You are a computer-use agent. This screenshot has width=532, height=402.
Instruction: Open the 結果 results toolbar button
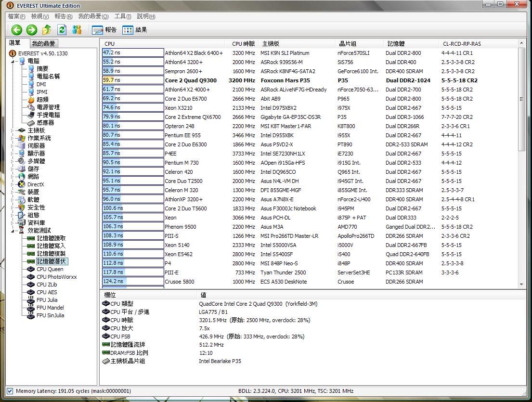135,30
